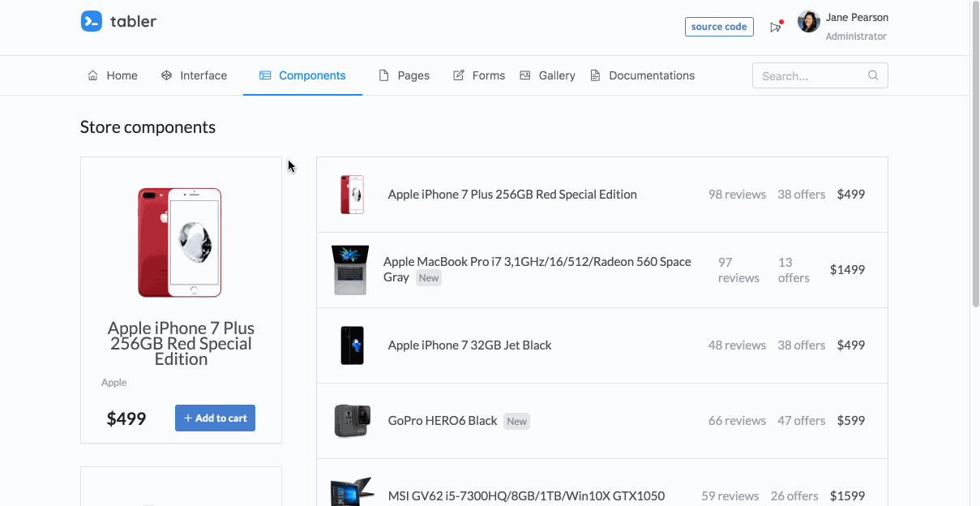The width and height of the screenshot is (980, 506).
Task: Click the Store components heading
Action: pyautogui.click(x=148, y=127)
